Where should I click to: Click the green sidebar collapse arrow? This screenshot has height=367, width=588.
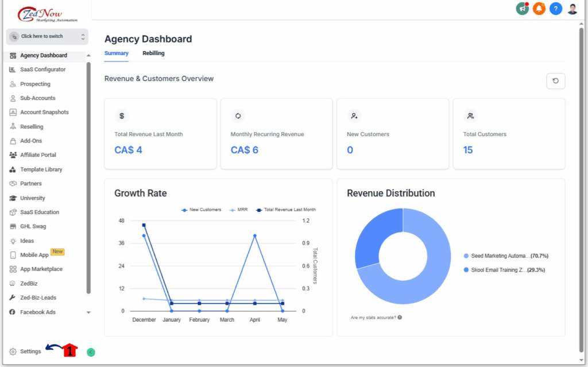pos(91,352)
